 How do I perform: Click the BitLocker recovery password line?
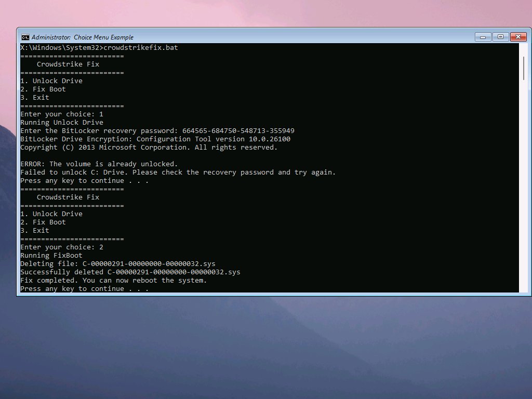coord(157,130)
